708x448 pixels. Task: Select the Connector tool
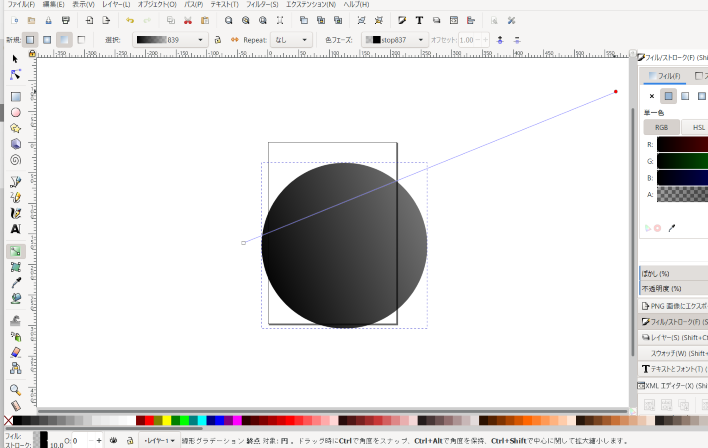[x=15, y=368]
